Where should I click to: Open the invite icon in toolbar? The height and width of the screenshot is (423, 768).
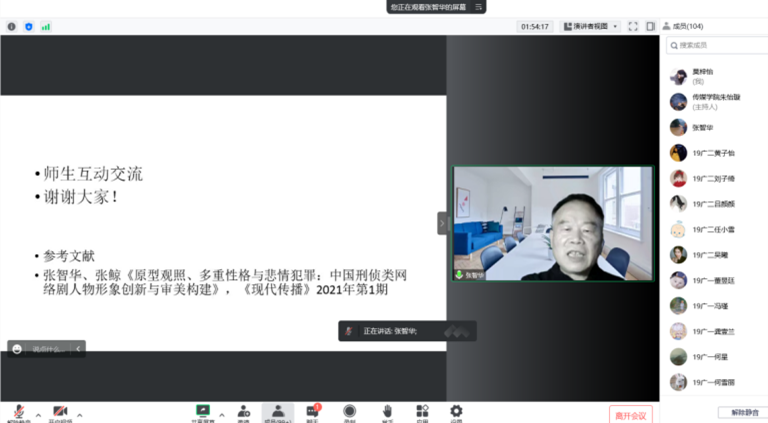[243, 412]
